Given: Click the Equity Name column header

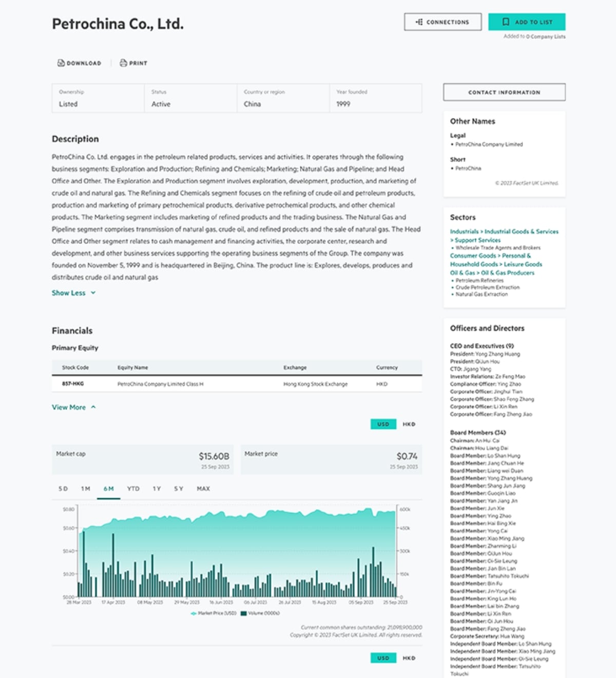Looking at the screenshot, I should [x=132, y=368].
